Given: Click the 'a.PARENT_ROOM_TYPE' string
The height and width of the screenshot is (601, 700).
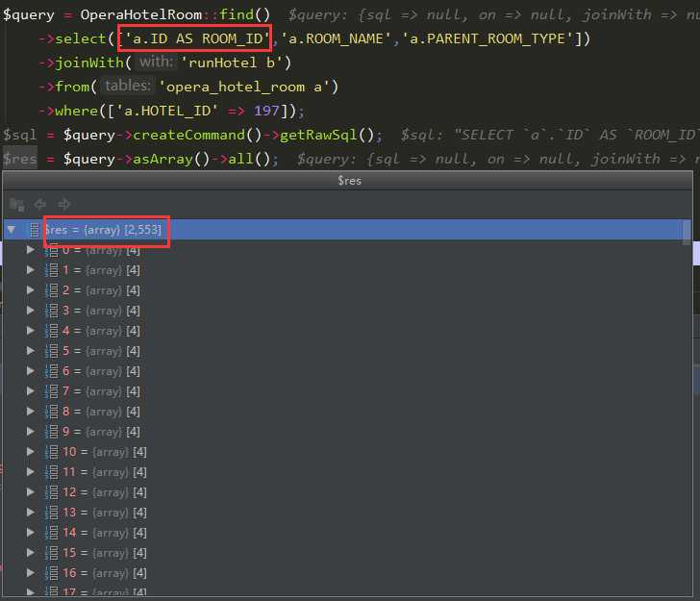Looking at the screenshot, I should [487, 38].
